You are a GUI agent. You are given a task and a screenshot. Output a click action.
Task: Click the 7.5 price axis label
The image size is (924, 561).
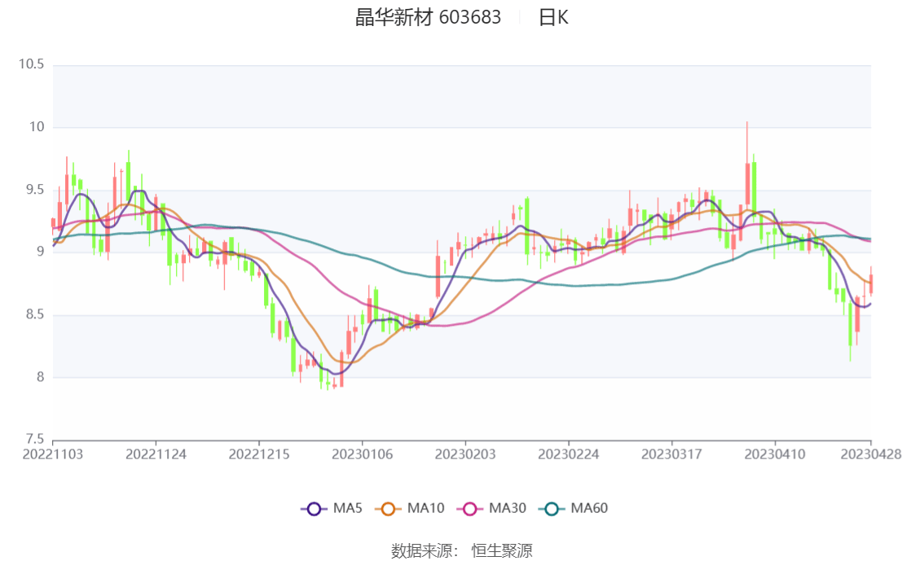pos(35,439)
